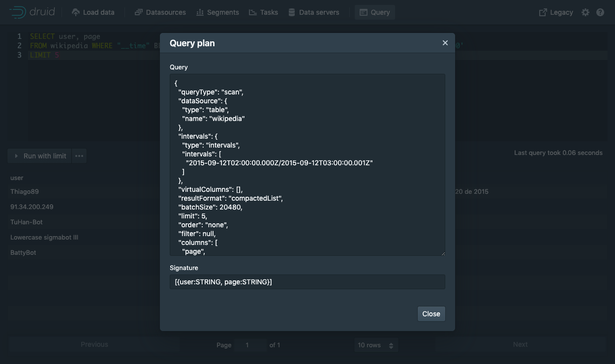Open the help question-mark menu
The height and width of the screenshot is (364, 615).
point(600,12)
